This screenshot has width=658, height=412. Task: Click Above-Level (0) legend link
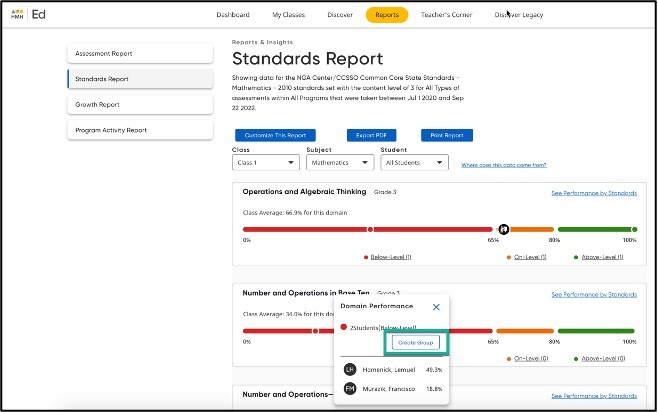click(x=603, y=358)
